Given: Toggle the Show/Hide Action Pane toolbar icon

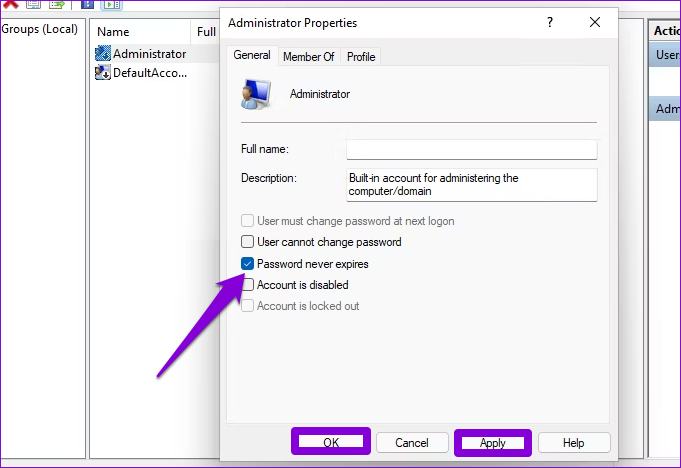Looking at the screenshot, I should pyautogui.click(x=112, y=5).
